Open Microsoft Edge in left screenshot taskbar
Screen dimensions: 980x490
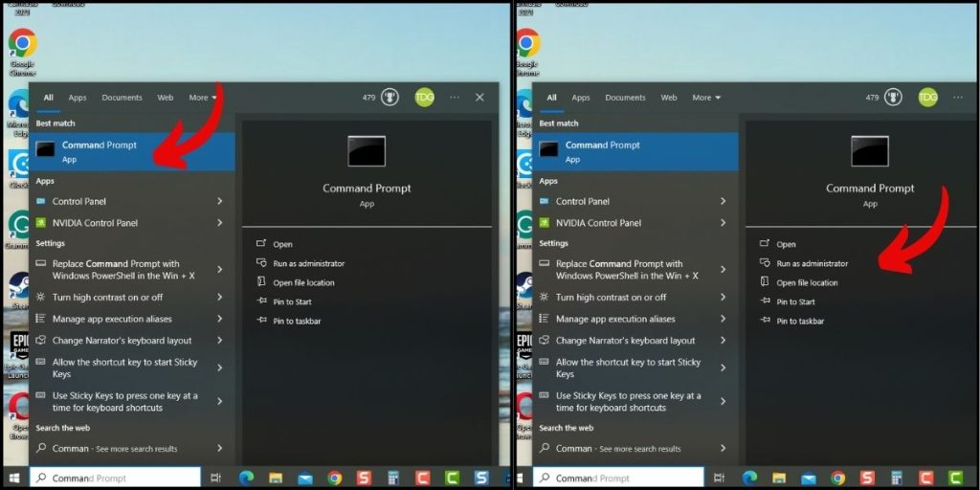pos(246,479)
